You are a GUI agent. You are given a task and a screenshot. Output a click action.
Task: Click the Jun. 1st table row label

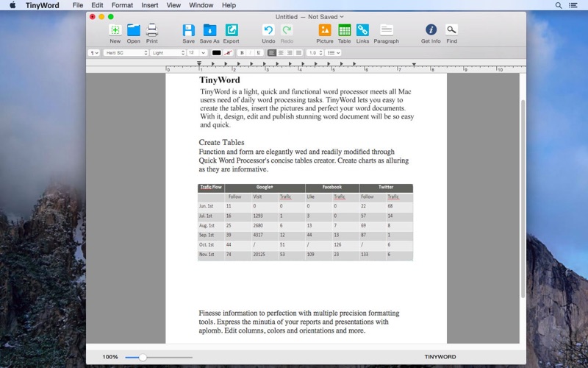207,206
